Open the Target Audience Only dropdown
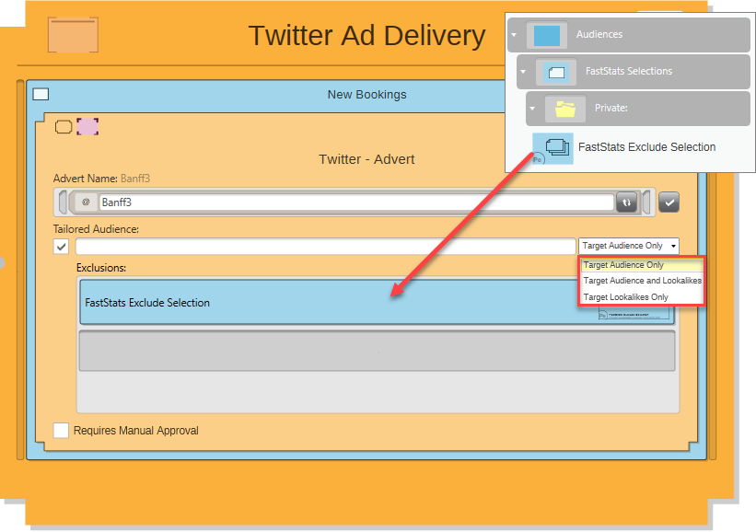 pos(629,246)
